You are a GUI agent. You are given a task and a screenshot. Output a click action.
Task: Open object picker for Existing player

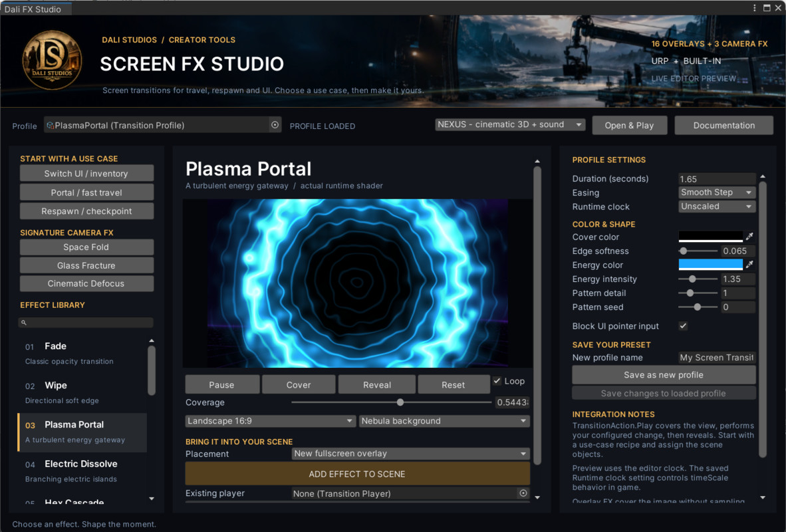(x=523, y=493)
